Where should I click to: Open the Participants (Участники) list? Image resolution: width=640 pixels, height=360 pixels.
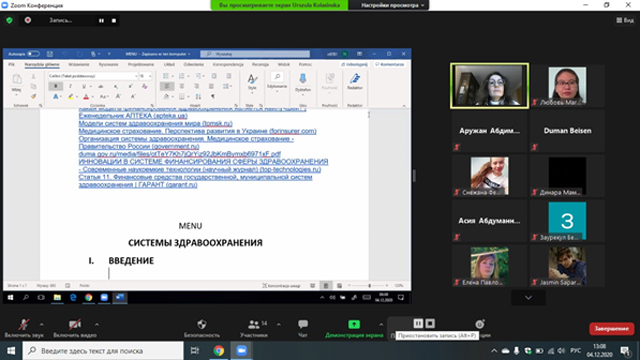coord(254,324)
